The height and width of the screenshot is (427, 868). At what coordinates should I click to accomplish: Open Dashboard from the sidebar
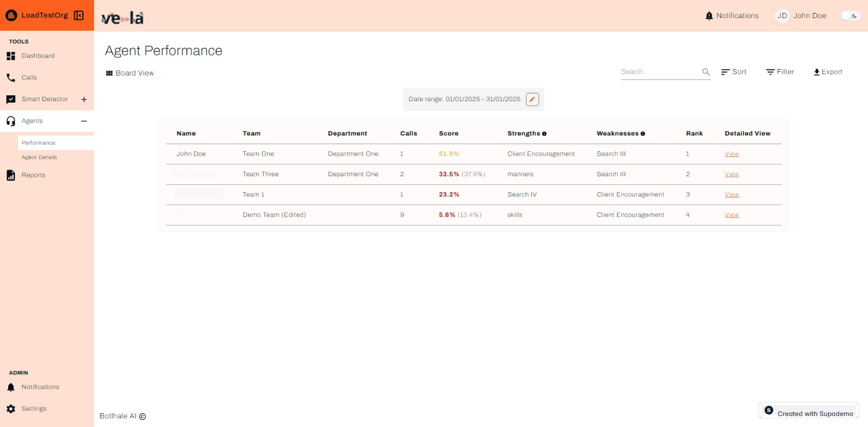point(38,56)
